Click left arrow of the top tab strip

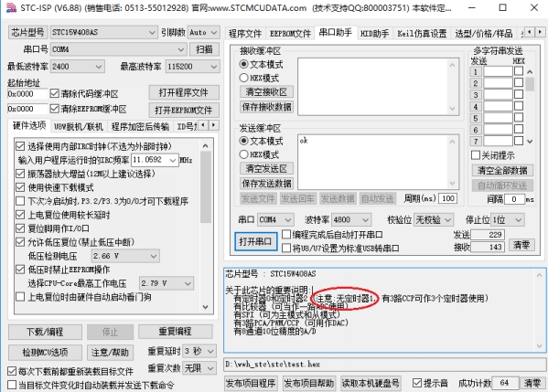530,32
